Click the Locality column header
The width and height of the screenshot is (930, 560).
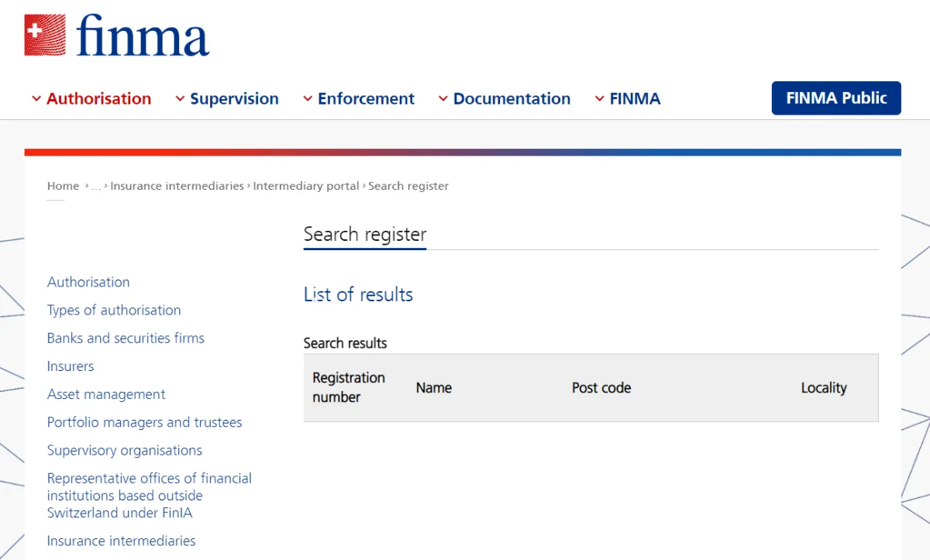click(824, 388)
